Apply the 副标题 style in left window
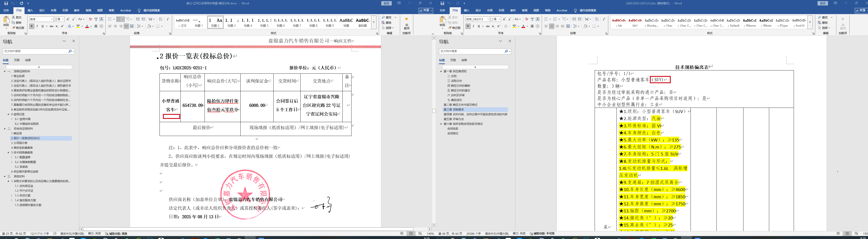The width and height of the screenshot is (868, 239). tap(363, 22)
